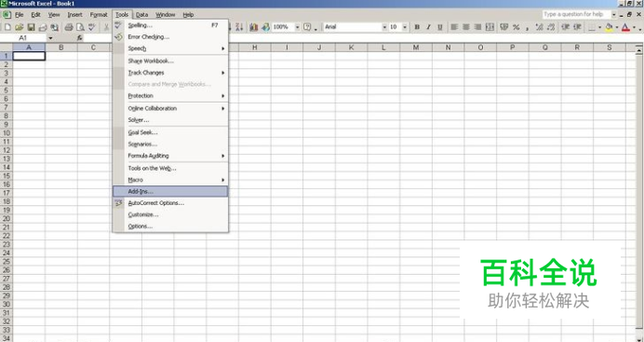
Task: Click the Print Preview icon
Action: point(80,27)
